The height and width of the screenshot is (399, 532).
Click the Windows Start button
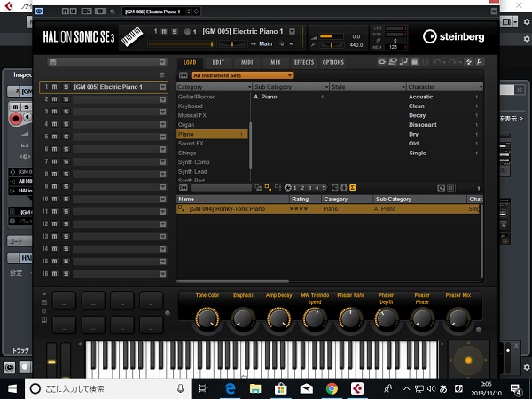pyautogui.click(x=12, y=389)
